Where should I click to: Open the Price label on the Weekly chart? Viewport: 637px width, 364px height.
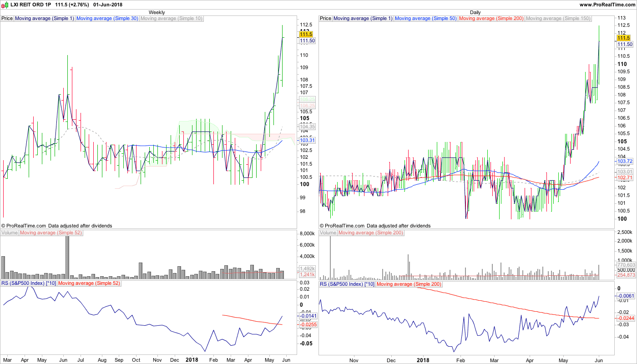click(7, 19)
